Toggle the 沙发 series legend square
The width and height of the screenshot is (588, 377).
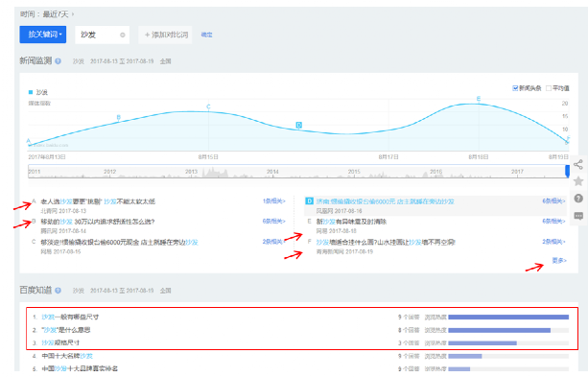(x=31, y=92)
